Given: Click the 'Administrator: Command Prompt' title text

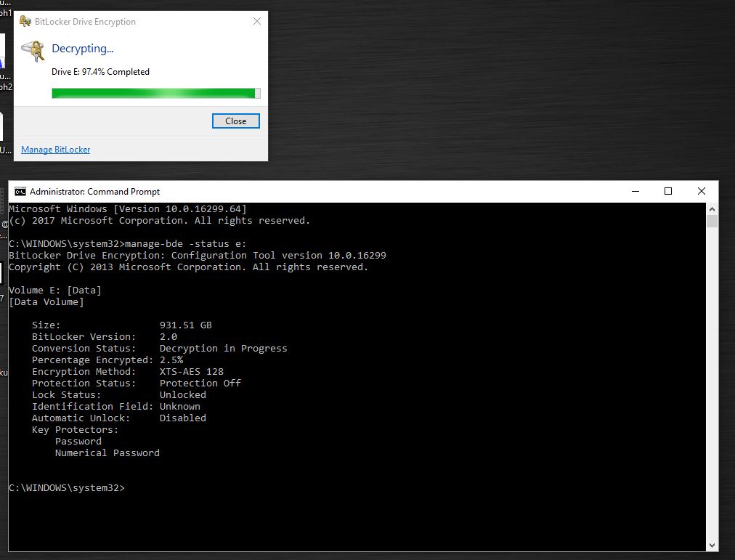Looking at the screenshot, I should click(94, 192).
